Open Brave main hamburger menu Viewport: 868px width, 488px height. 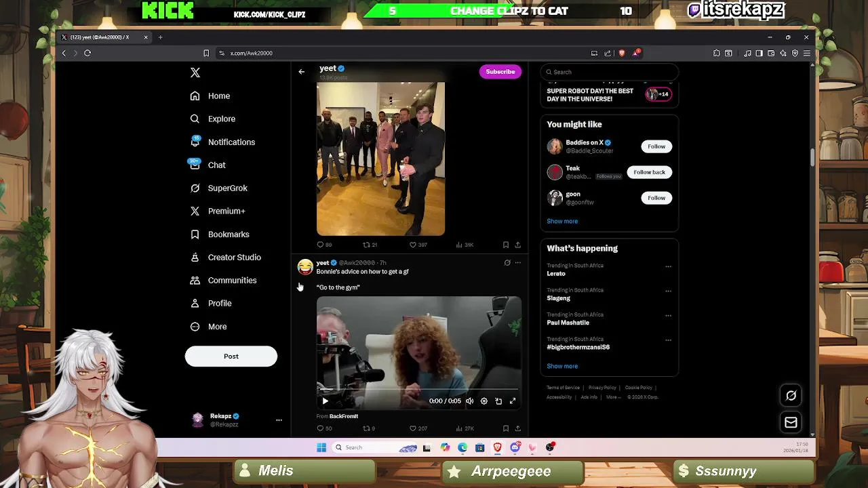pyautogui.click(x=807, y=53)
